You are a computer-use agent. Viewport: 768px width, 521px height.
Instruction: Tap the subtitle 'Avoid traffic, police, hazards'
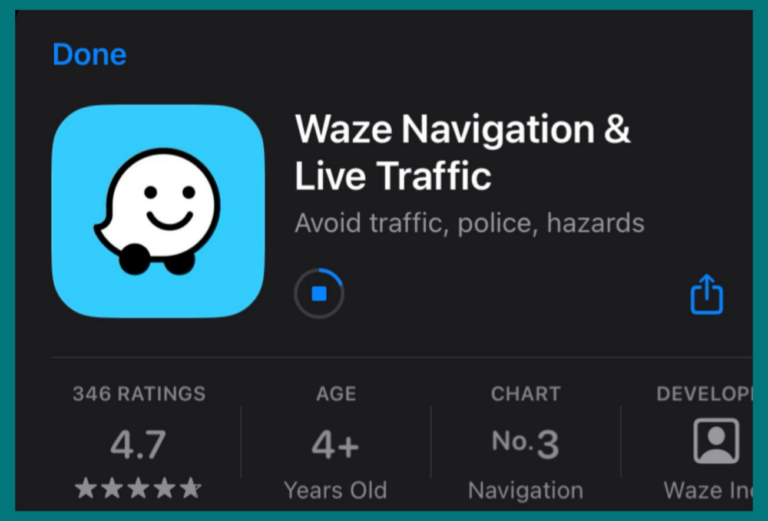pos(469,223)
